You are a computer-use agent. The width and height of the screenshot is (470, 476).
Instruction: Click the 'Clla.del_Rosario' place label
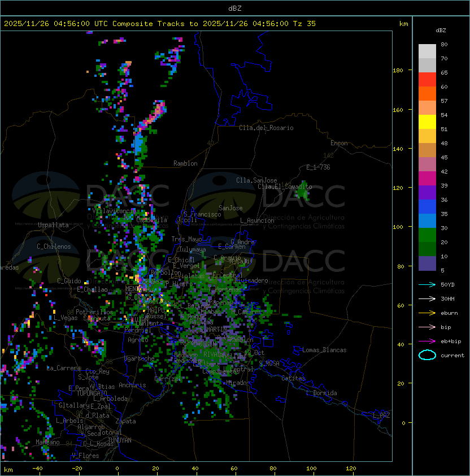tap(266, 128)
